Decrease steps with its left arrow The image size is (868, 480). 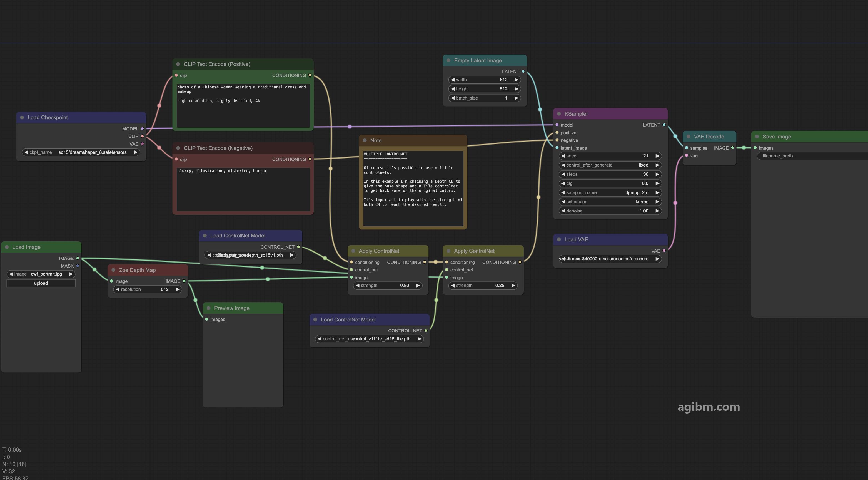click(x=563, y=174)
